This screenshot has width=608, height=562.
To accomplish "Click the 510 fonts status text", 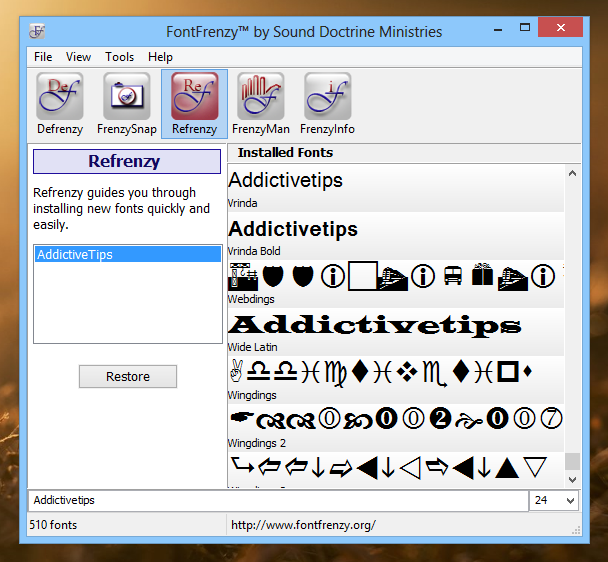I will click(53, 525).
